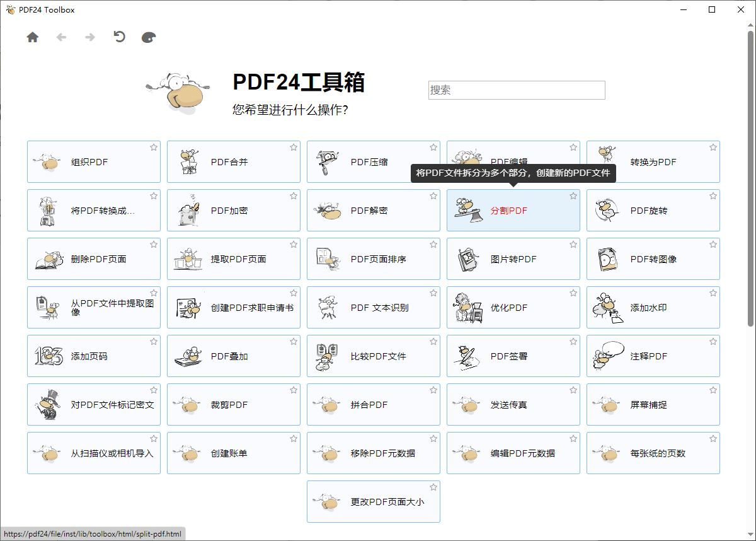
Task: Select the 比较PDF文件 tool
Action: coord(373,356)
